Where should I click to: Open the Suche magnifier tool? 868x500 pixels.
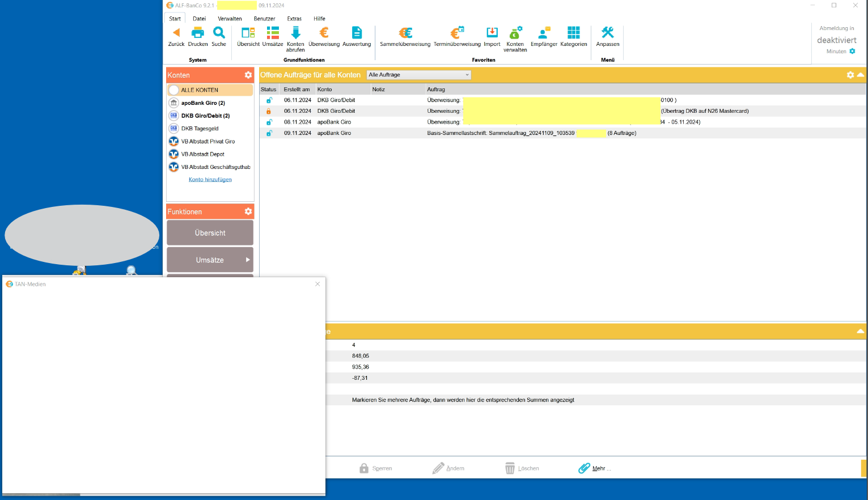click(219, 32)
